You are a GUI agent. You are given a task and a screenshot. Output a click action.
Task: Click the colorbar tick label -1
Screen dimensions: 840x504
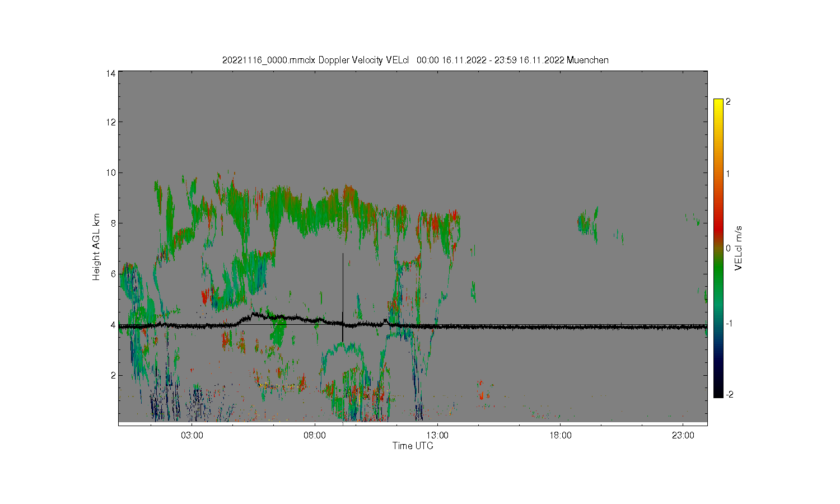730,323
